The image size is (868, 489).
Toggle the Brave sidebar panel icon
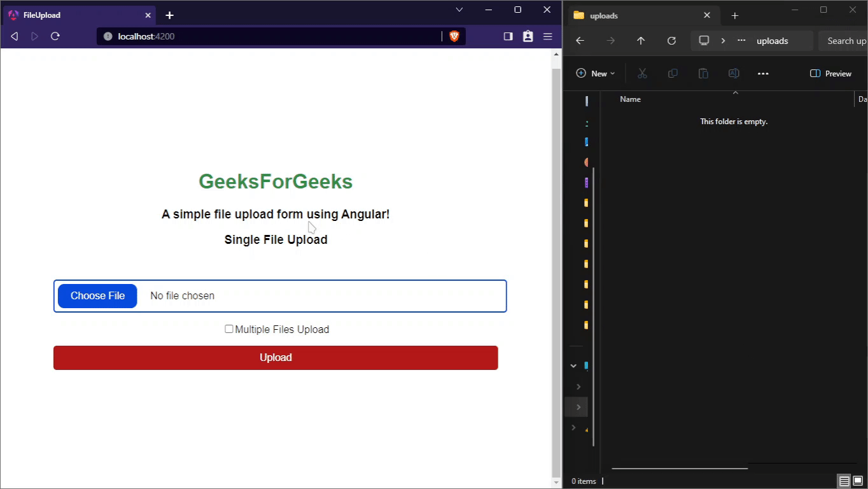pyautogui.click(x=508, y=36)
